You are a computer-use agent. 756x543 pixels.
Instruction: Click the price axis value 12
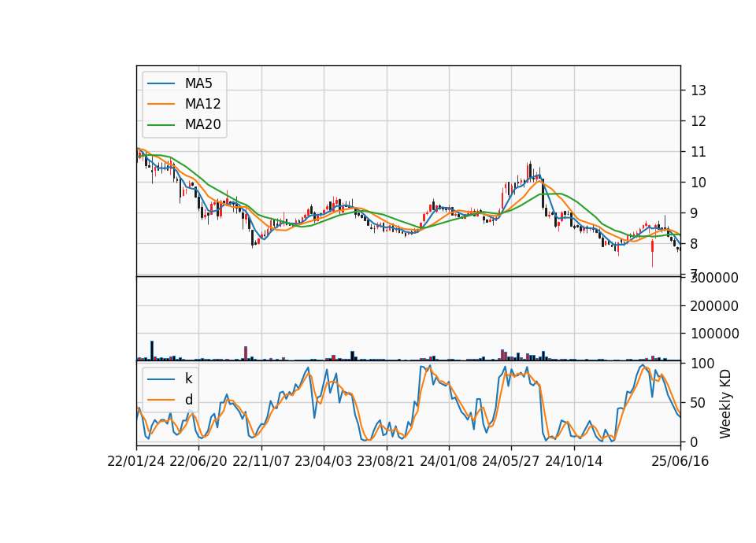coord(699,121)
